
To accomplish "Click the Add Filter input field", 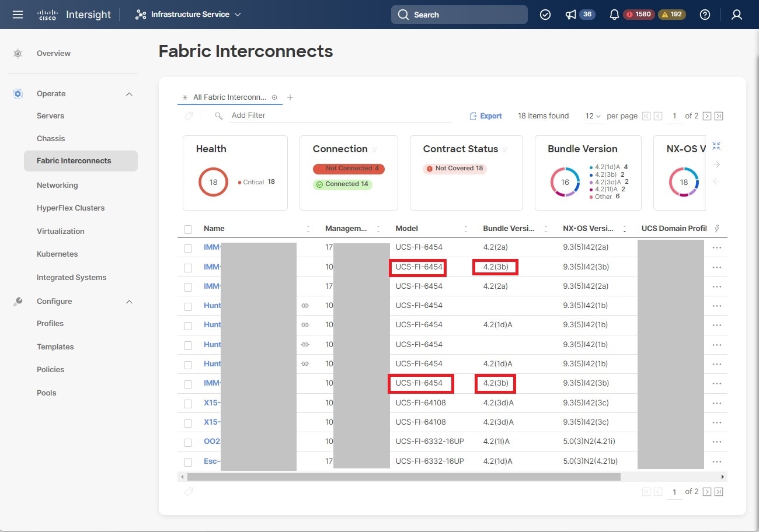I will (x=340, y=116).
